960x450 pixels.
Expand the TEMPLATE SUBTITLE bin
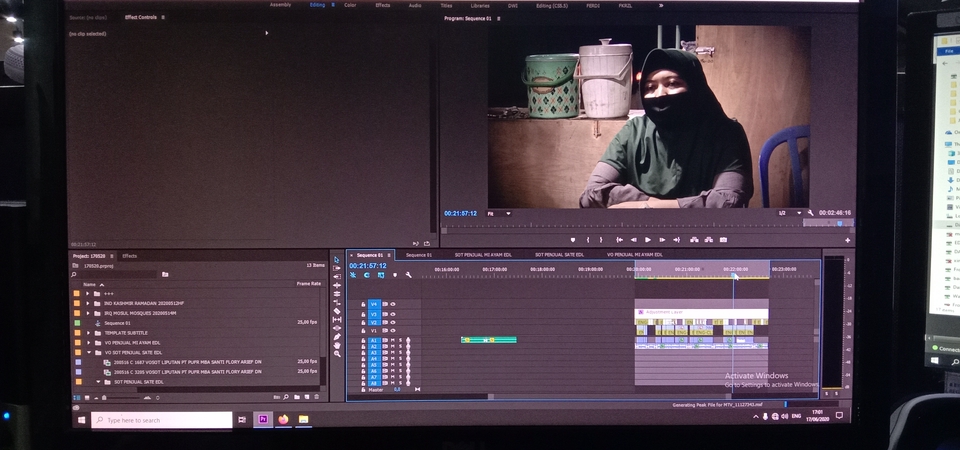click(x=88, y=333)
